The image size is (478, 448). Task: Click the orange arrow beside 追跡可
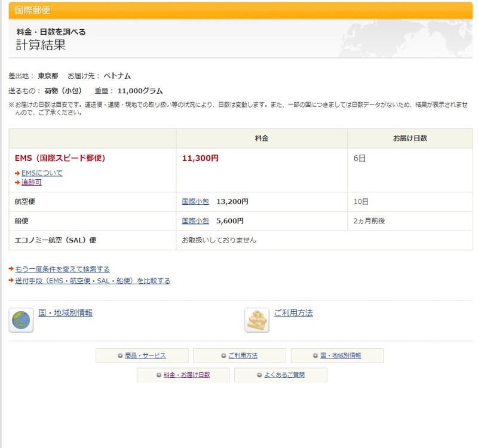[x=17, y=183]
